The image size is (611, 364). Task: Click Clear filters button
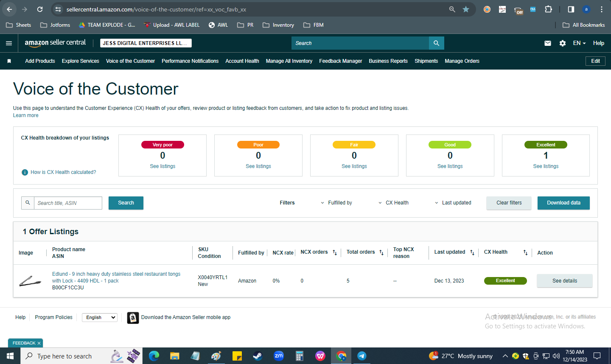[509, 203]
